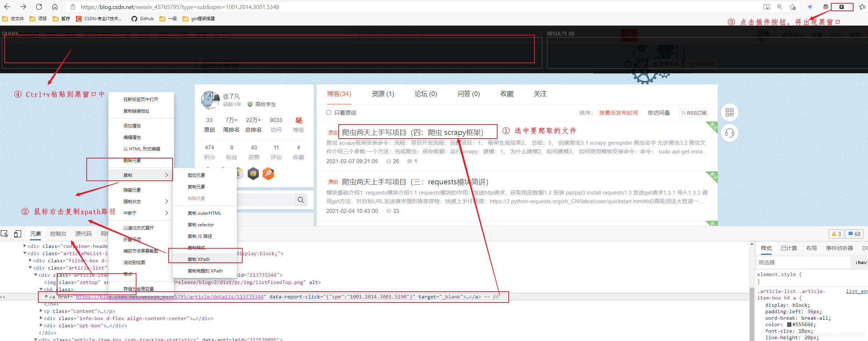Viewport: 868px width, 341px height.
Task: Click the zoom magnifier icon in address bar
Action: 780,7
